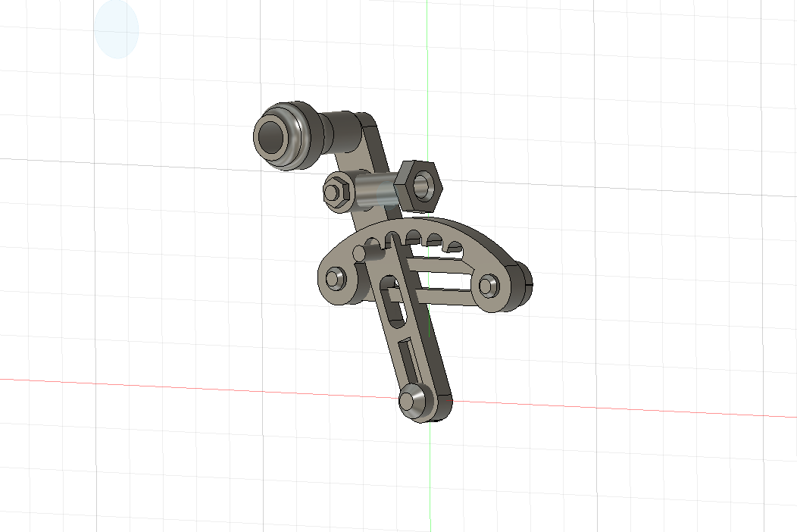Viewport: 797px width, 532px height.
Task: Select the left pivot pin on curved plate
Action: pyautogui.click(x=335, y=277)
